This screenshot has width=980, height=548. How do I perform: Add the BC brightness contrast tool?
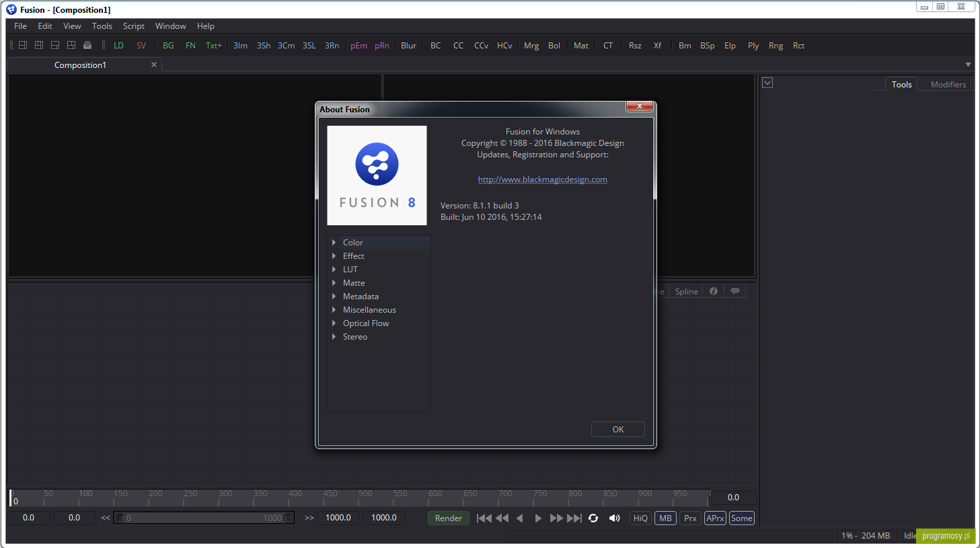(436, 46)
